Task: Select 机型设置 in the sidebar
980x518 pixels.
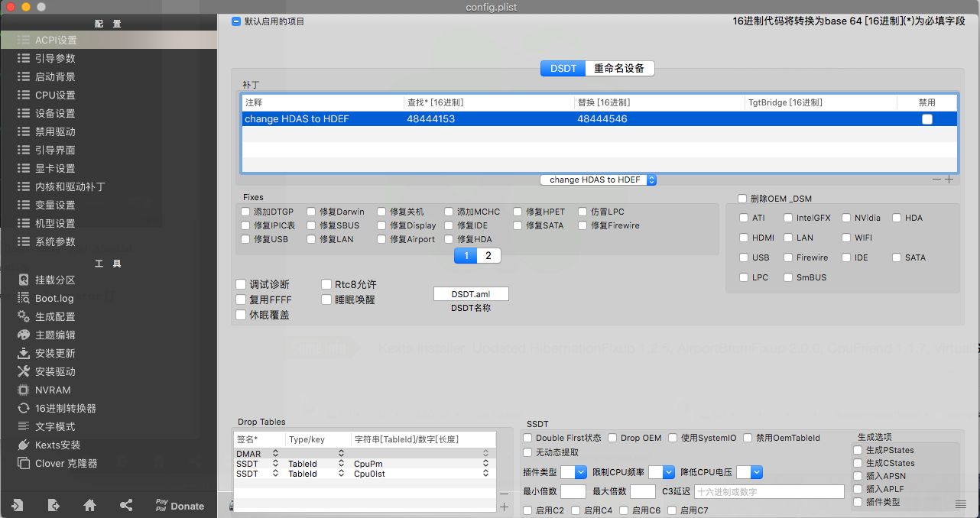Action: click(x=55, y=223)
